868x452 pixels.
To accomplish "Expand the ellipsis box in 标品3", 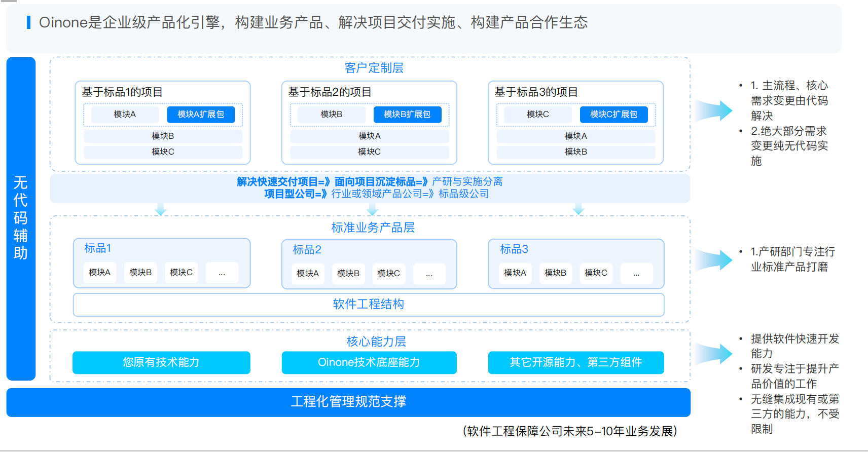I will point(636,273).
